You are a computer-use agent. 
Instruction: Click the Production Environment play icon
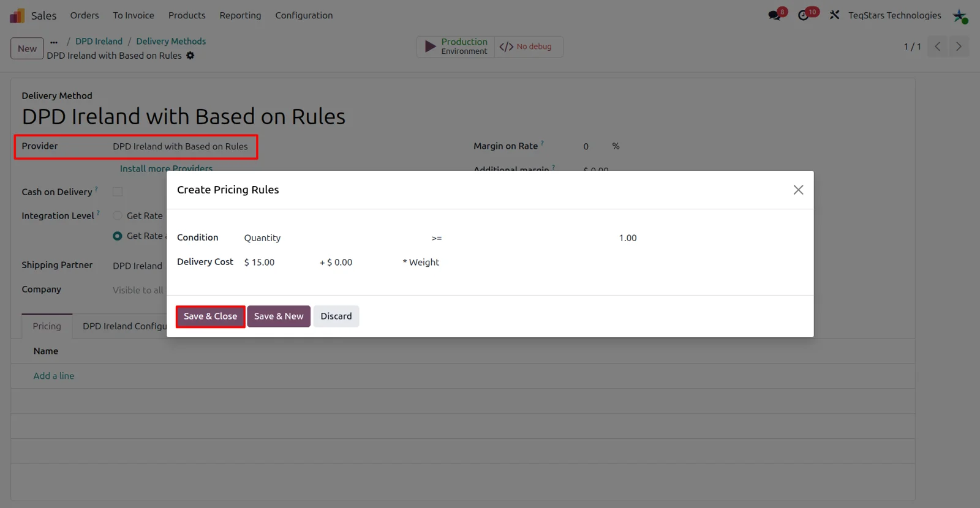431,47
